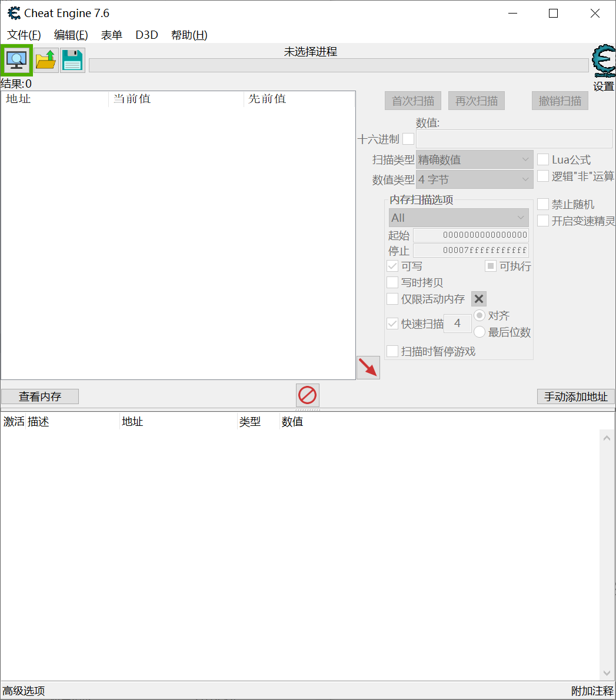Toggle the 可写 checkbox
The image size is (616, 700).
pyautogui.click(x=392, y=266)
